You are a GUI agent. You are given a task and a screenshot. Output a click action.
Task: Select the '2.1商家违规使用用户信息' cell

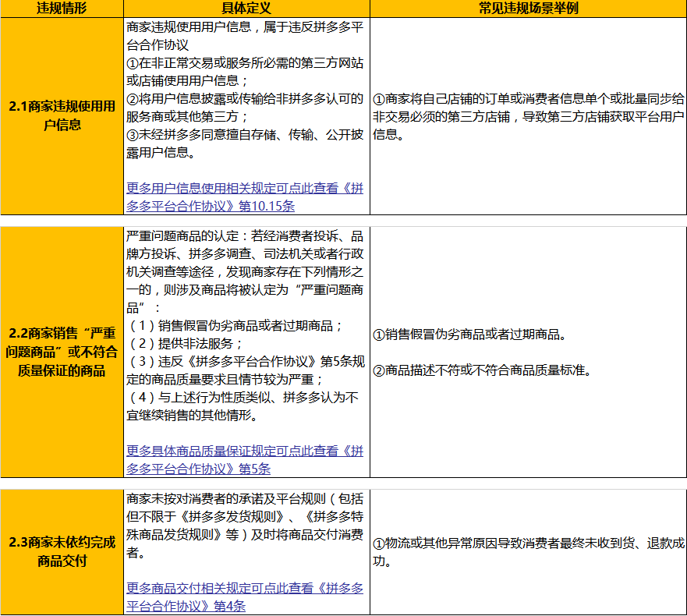62,115
